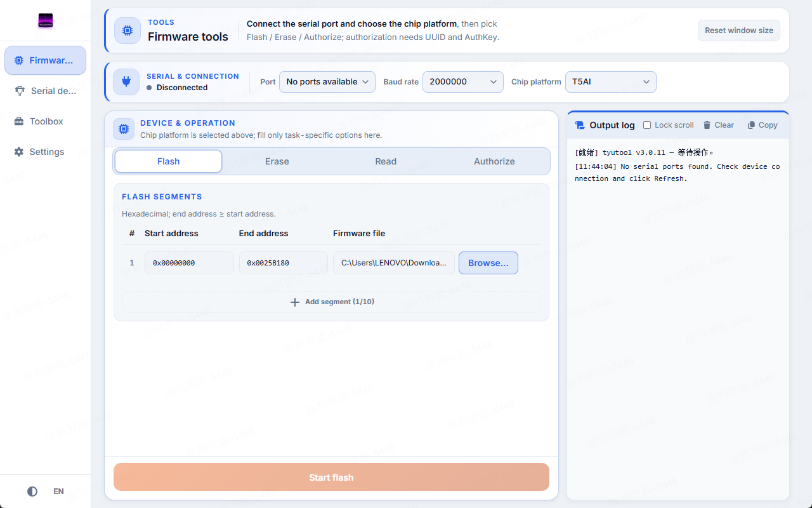Enable the Lock scroll checkbox
The width and height of the screenshot is (812, 508).
click(x=647, y=125)
